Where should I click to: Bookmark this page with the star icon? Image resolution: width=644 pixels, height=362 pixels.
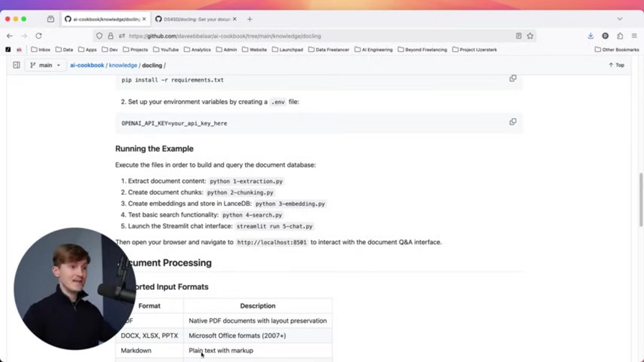coord(530,36)
